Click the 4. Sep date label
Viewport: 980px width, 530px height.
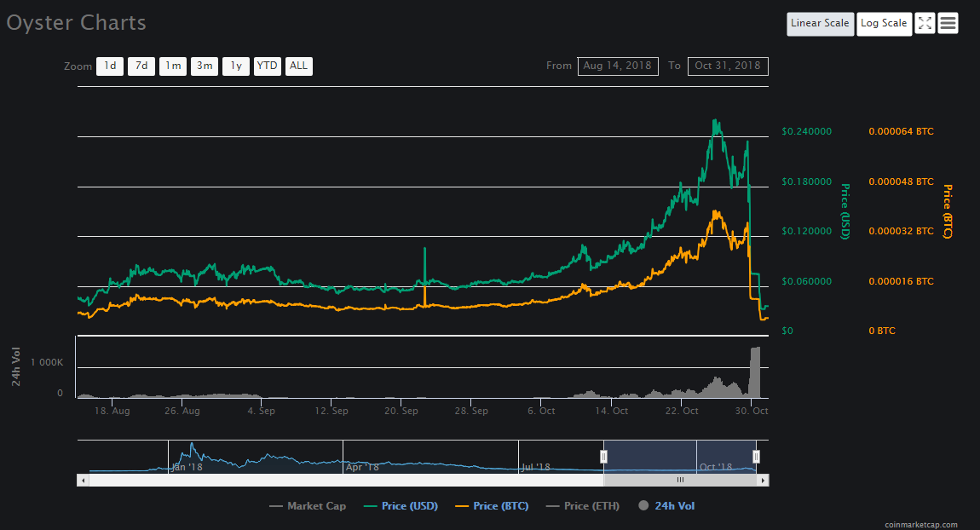click(x=262, y=411)
